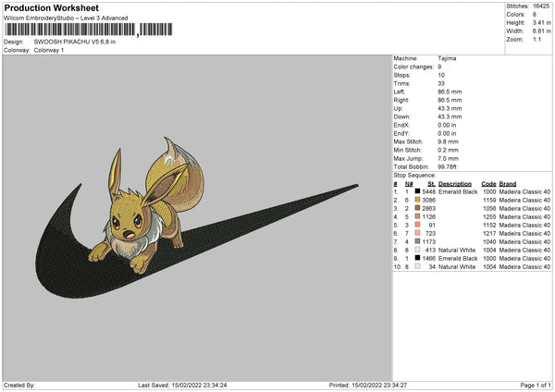Click the black swatch in stop row 1
This screenshot has height=392, width=555.
pyautogui.click(x=418, y=191)
